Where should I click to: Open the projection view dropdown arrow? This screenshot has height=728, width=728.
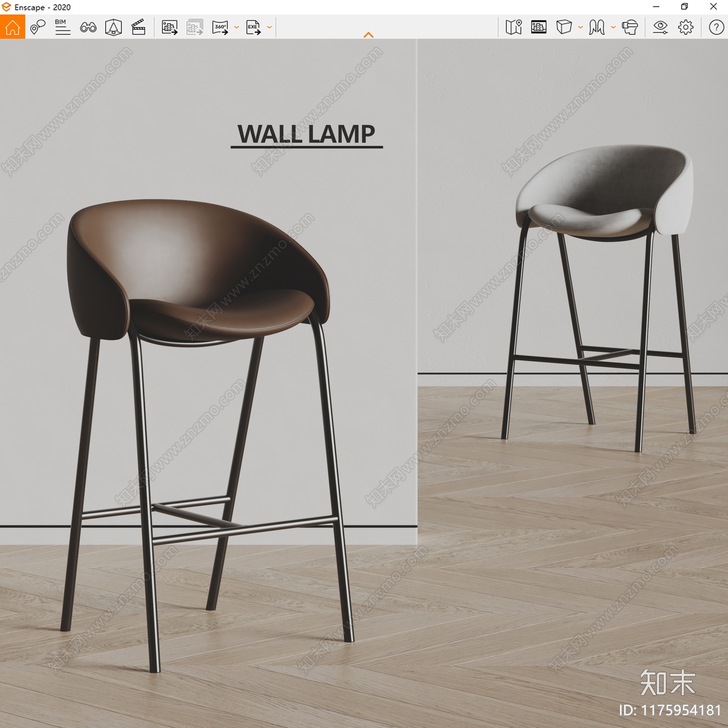coord(581,27)
